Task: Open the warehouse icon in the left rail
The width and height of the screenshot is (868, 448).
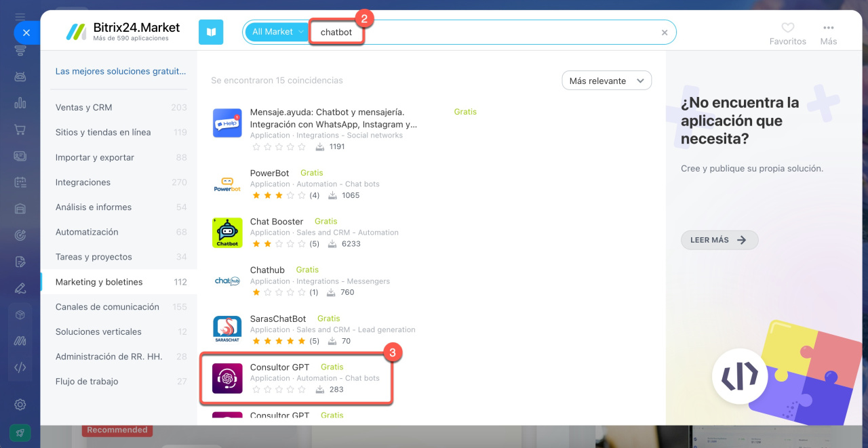Action: (20, 209)
